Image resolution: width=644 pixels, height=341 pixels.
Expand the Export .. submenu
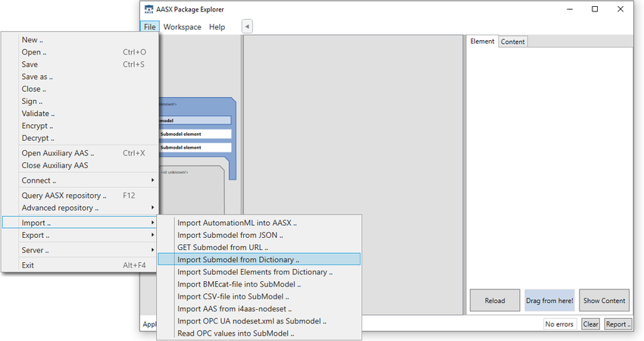pyautogui.click(x=80, y=236)
